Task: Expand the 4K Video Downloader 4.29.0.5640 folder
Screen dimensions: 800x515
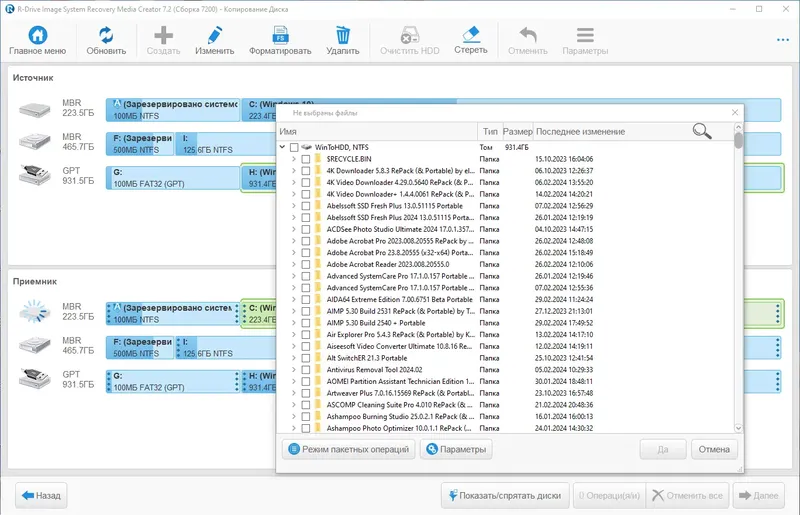Action: tap(294, 182)
